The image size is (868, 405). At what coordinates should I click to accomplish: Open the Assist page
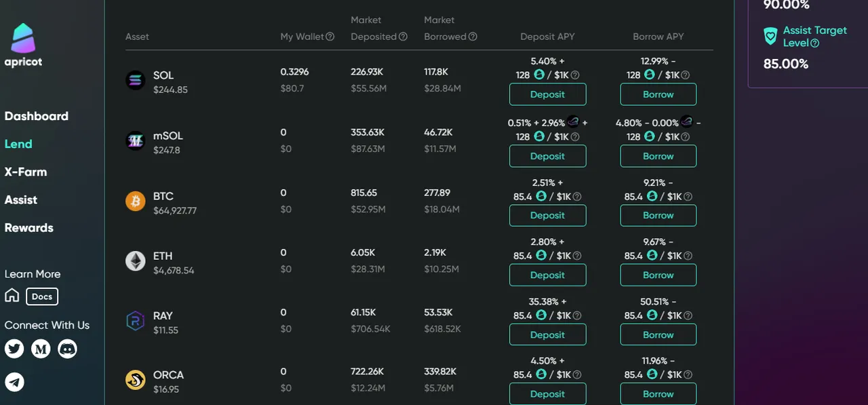pos(21,199)
